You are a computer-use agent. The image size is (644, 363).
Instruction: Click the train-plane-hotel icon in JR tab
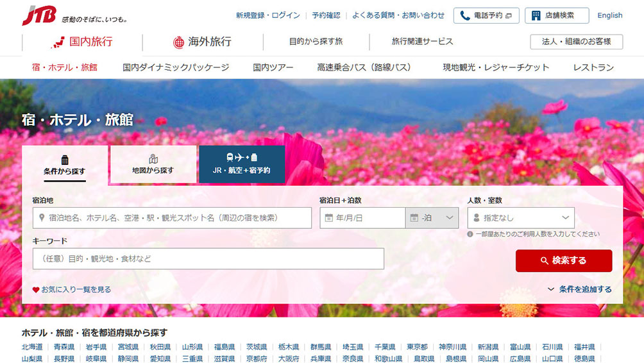242,157
